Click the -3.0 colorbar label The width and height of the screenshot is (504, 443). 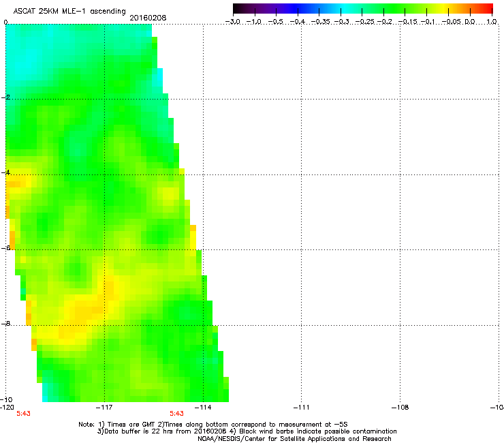click(x=233, y=22)
